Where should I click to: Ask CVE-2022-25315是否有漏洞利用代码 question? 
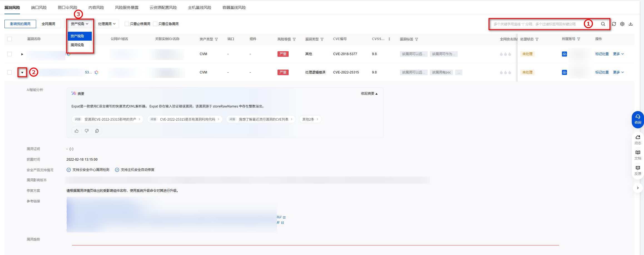pos(185,119)
